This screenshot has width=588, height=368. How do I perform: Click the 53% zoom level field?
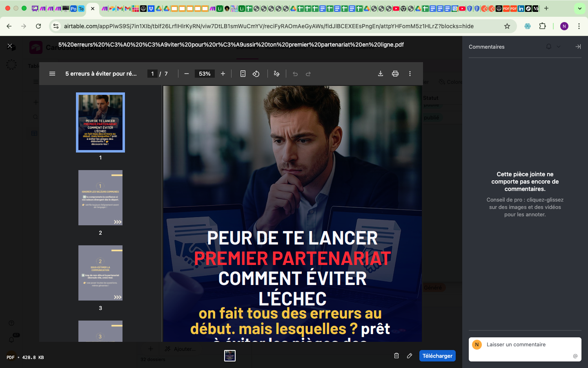point(205,74)
